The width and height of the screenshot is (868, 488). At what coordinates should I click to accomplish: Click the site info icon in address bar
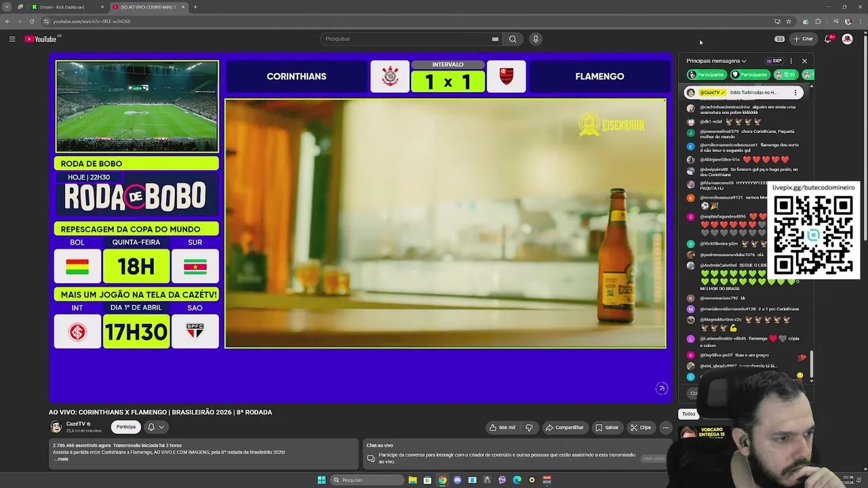(45, 21)
